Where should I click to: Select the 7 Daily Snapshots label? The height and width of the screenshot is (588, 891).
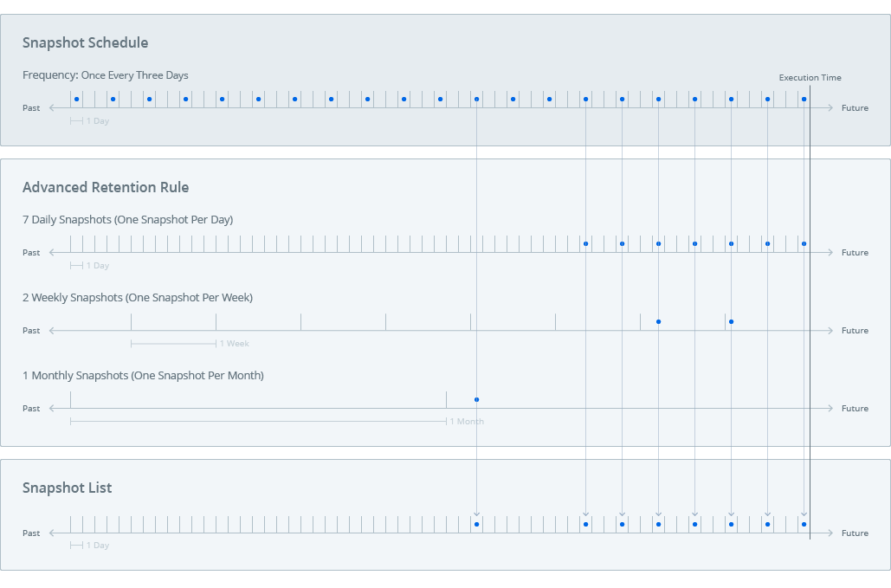(127, 219)
